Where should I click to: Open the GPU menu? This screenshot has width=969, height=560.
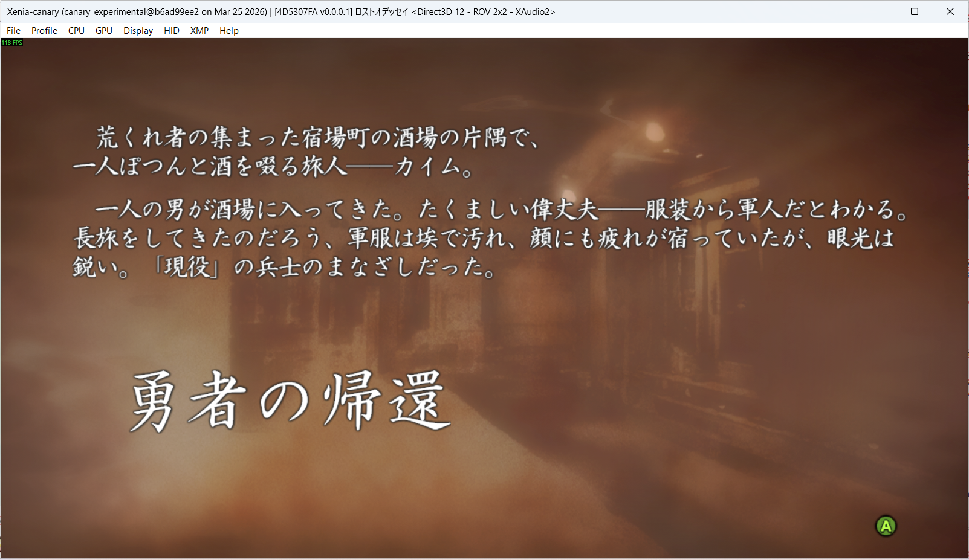[104, 31]
